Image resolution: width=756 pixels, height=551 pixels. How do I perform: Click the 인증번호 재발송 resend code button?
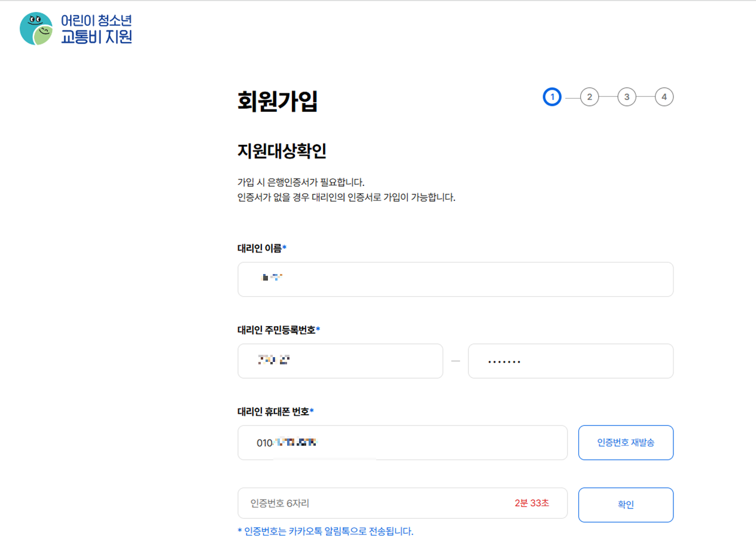[626, 442]
